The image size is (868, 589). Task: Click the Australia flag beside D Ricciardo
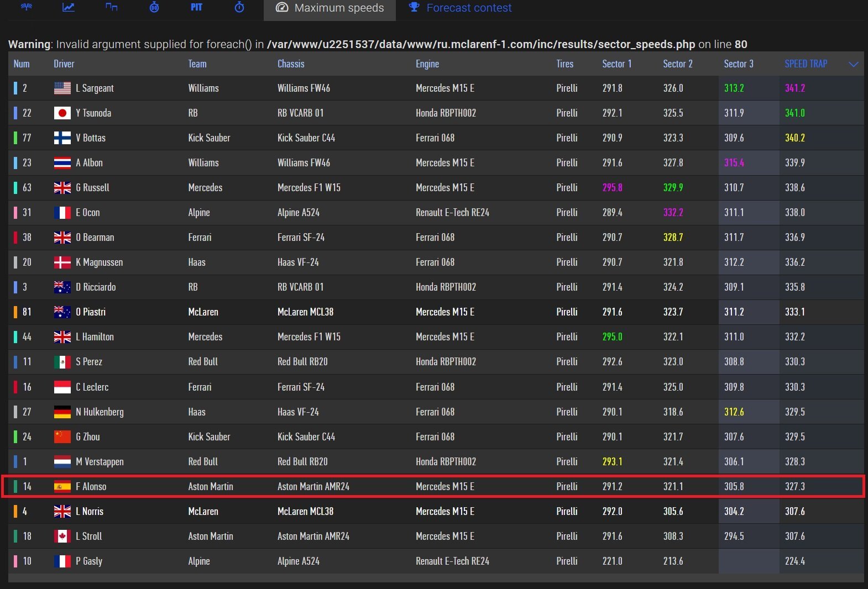click(62, 287)
